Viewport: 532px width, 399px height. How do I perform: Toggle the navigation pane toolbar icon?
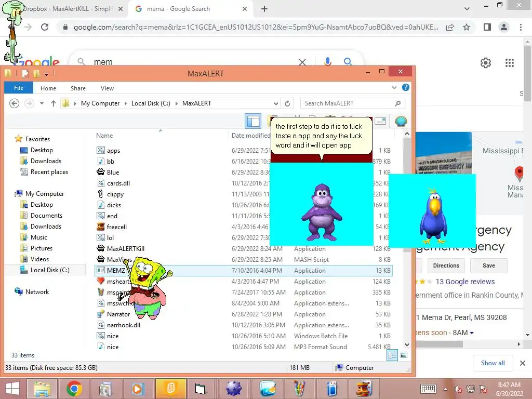(253, 121)
